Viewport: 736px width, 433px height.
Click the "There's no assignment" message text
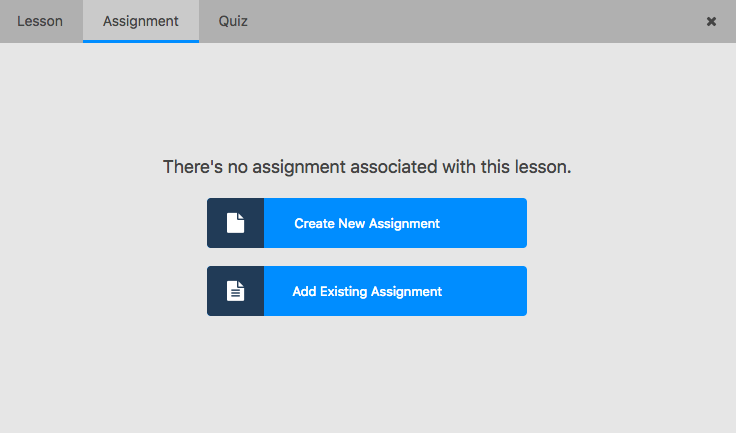pos(367,167)
